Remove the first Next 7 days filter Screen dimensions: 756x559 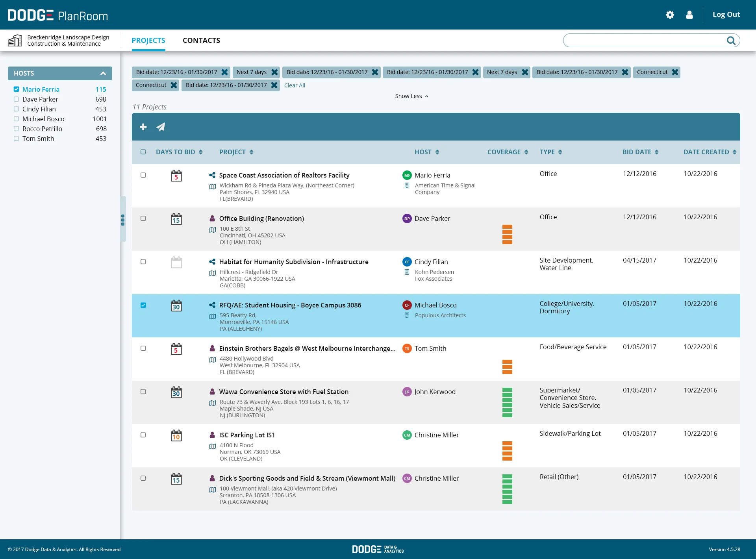click(274, 72)
